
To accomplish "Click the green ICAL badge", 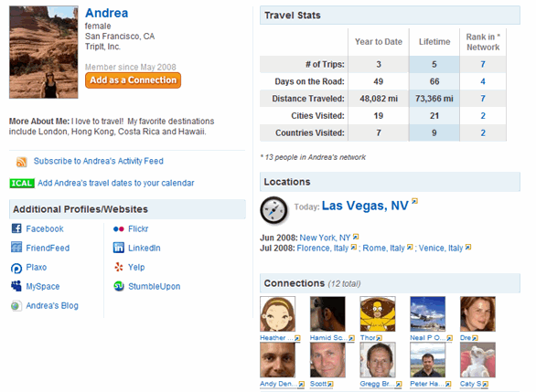I will point(22,184).
